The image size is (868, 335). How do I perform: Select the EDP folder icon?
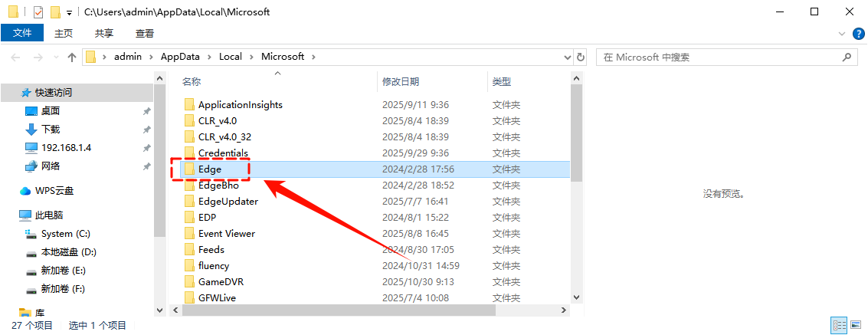click(189, 218)
